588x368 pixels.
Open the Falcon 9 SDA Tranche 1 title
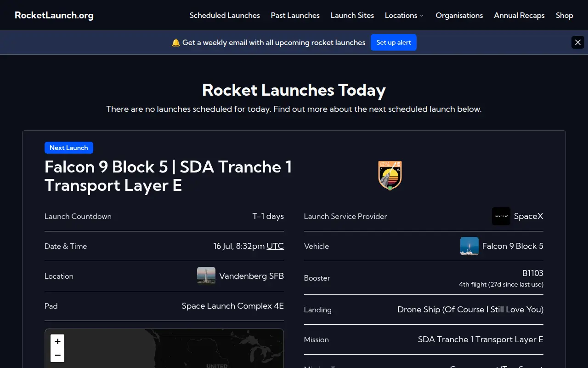(x=168, y=176)
